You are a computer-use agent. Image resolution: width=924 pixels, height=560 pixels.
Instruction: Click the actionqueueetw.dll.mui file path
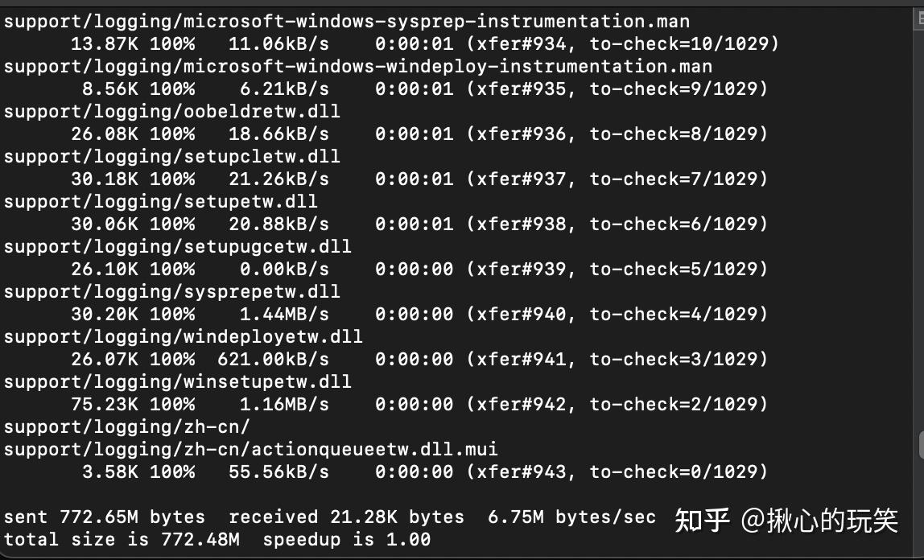[250, 450]
